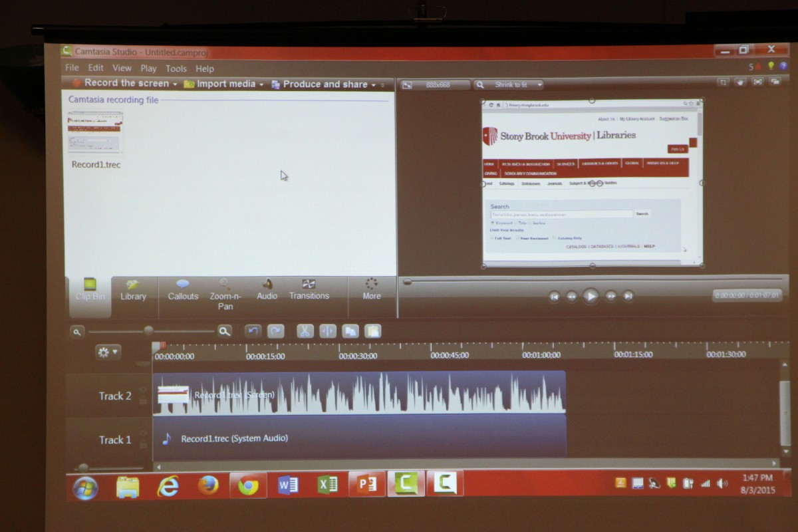Cut selection with the scissors tool

click(x=305, y=331)
